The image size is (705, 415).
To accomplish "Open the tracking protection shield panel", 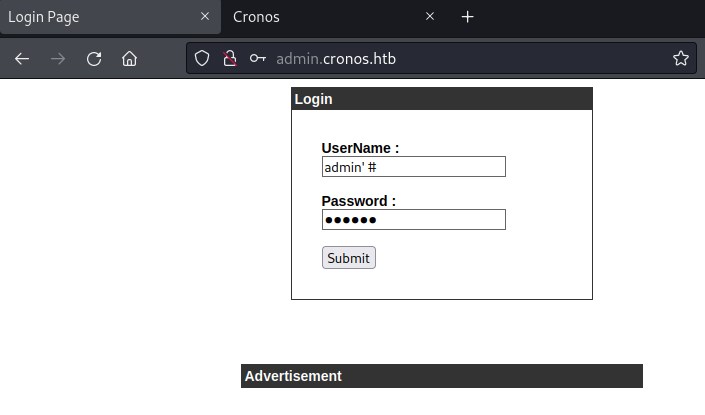I will 202,59.
